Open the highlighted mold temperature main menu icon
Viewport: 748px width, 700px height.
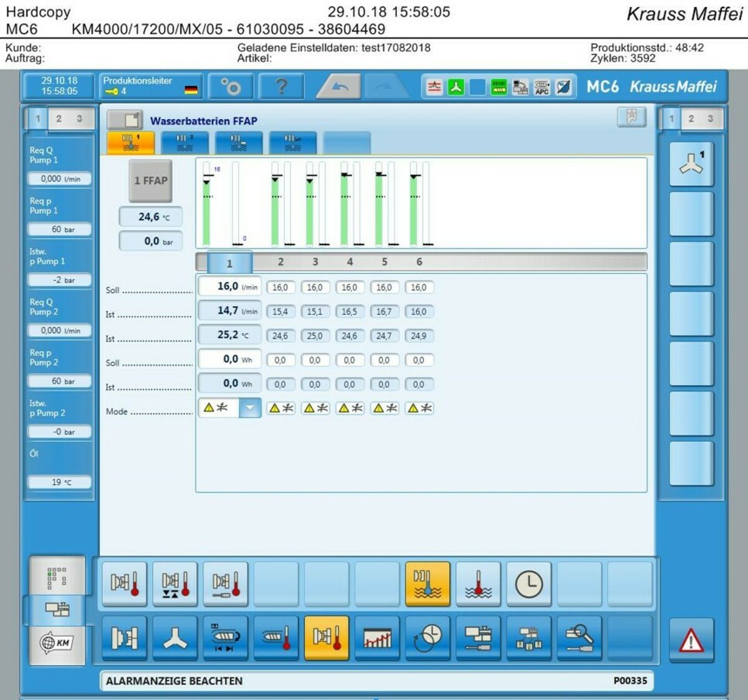click(326, 638)
